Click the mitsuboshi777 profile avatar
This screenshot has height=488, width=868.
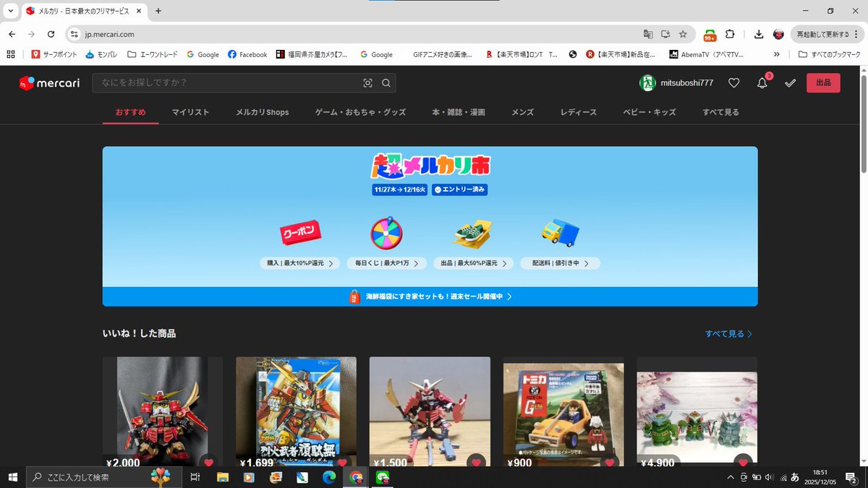click(647, 83)
